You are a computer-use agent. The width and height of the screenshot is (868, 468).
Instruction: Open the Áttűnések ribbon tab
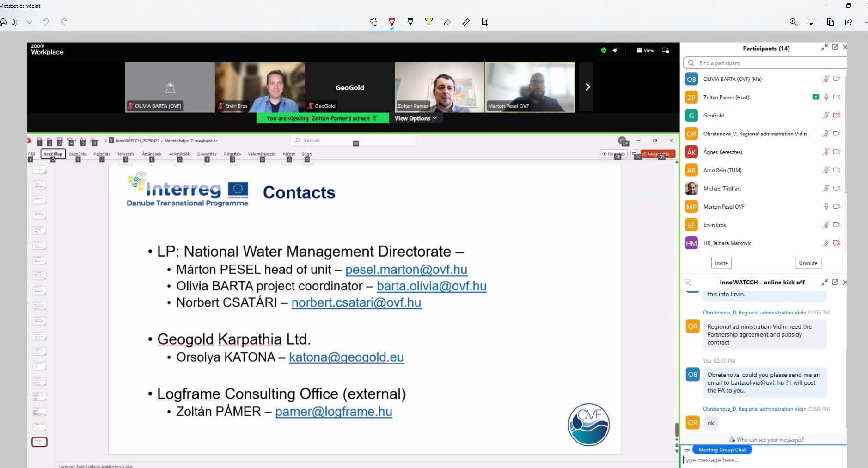(x=152, y=154)
